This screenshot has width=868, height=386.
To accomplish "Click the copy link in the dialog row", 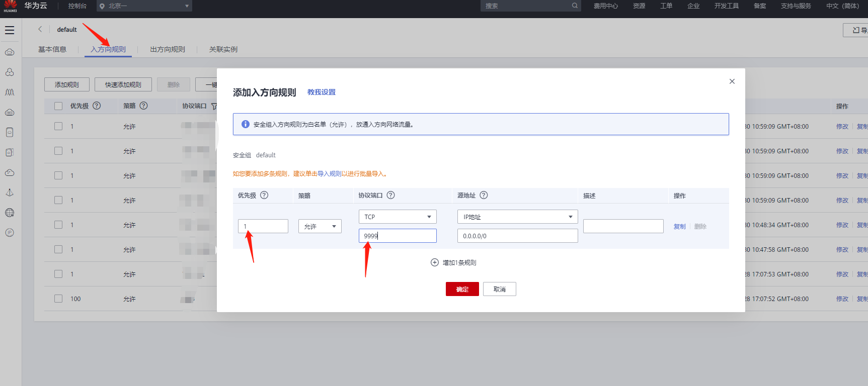I will coord(680,227).
